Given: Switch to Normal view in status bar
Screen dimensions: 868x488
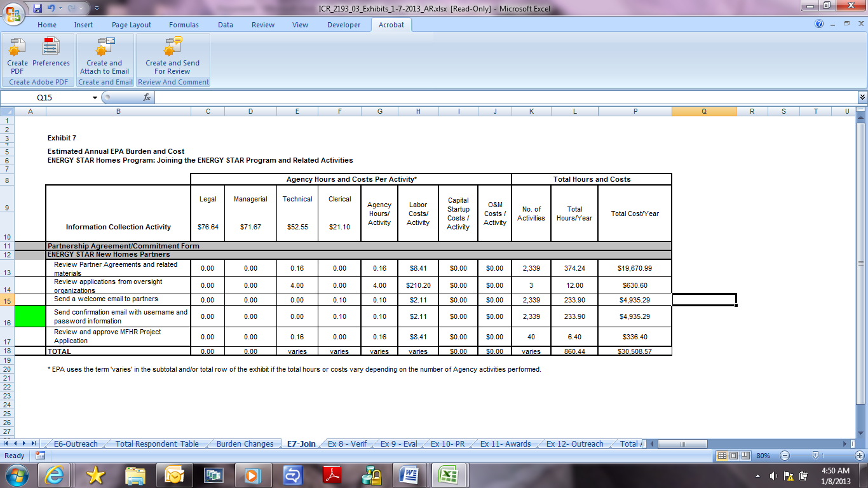Looking at the screenshot, I should pyautogui.click(x=722, y=456).
